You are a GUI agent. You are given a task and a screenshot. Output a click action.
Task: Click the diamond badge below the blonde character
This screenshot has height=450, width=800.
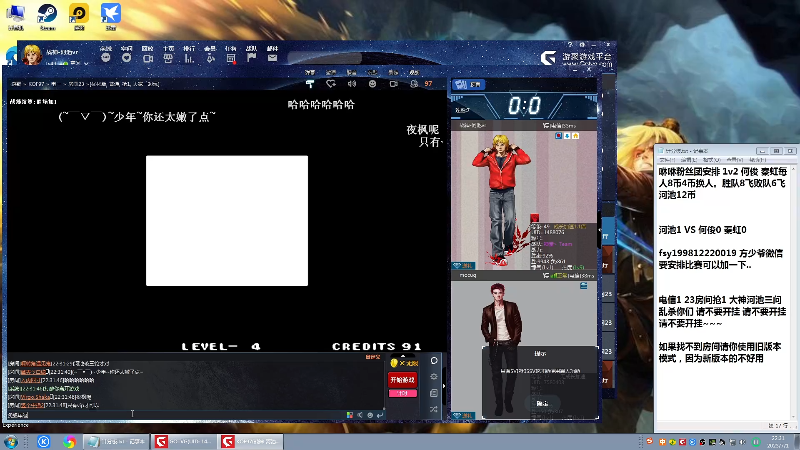[463, 266]
